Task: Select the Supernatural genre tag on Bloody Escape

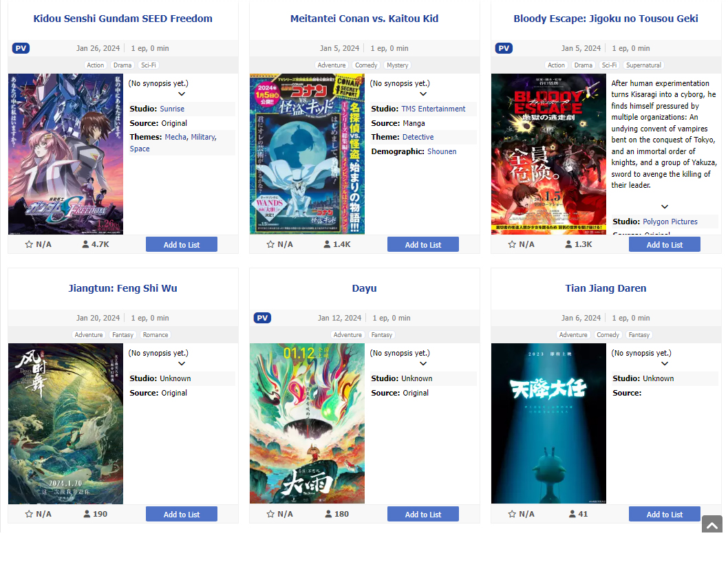Action: [x=643, y=65]
